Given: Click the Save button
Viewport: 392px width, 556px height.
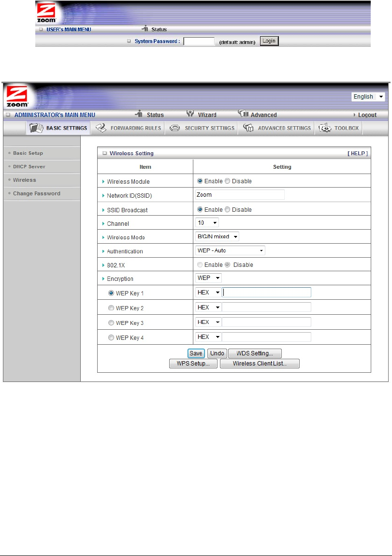Looking at the screenshot, I should point(196,353).
